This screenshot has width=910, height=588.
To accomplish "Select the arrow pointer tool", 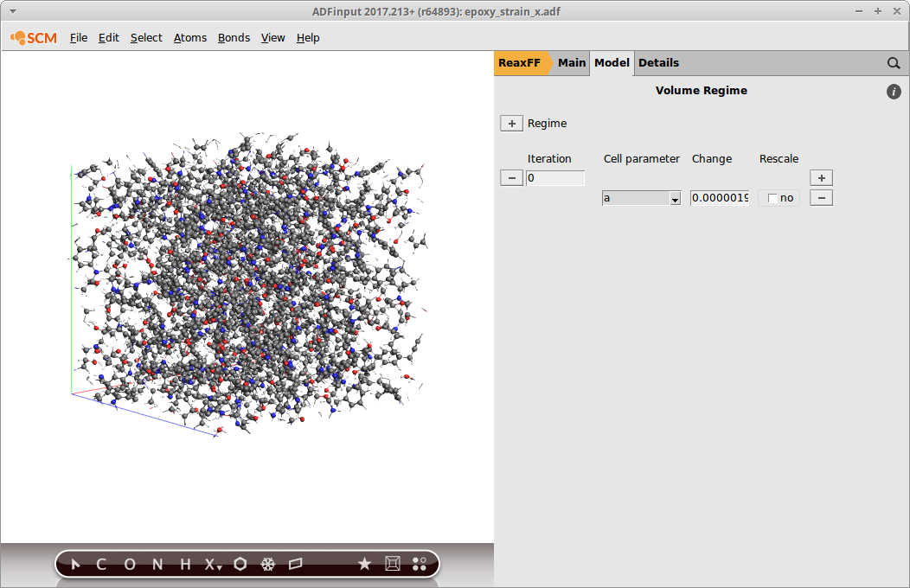I will point(76,565).
